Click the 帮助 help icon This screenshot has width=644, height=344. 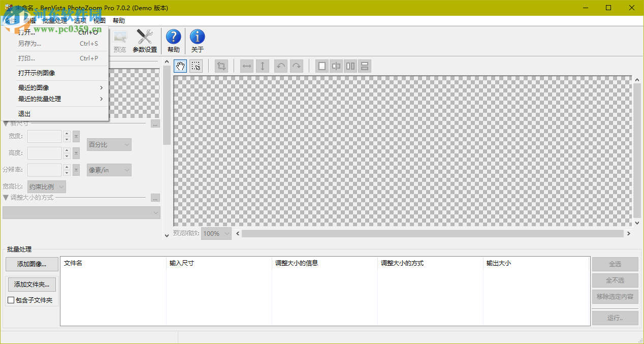174,40
